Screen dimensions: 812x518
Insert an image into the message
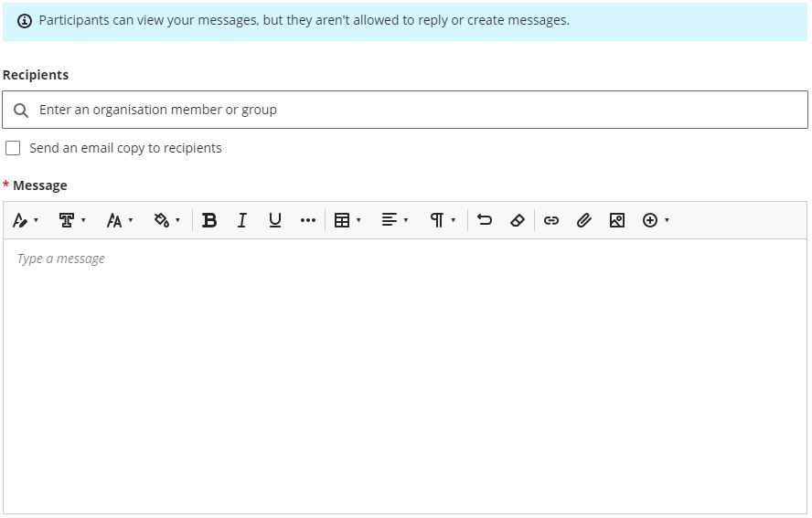617,220
